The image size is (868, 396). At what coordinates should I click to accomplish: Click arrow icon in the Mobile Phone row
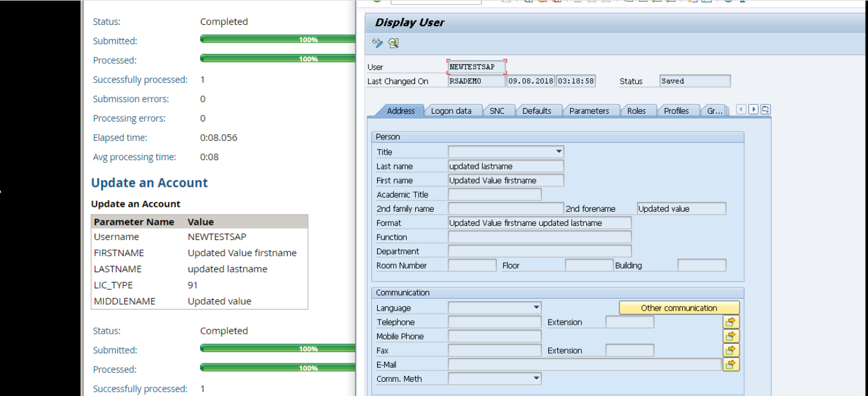pyautogui.click(x=731, y=336)
